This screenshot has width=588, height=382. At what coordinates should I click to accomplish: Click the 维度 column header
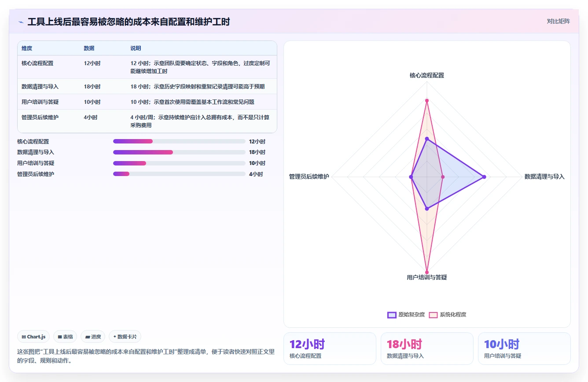pyautogui.click(x=27, y=48)
